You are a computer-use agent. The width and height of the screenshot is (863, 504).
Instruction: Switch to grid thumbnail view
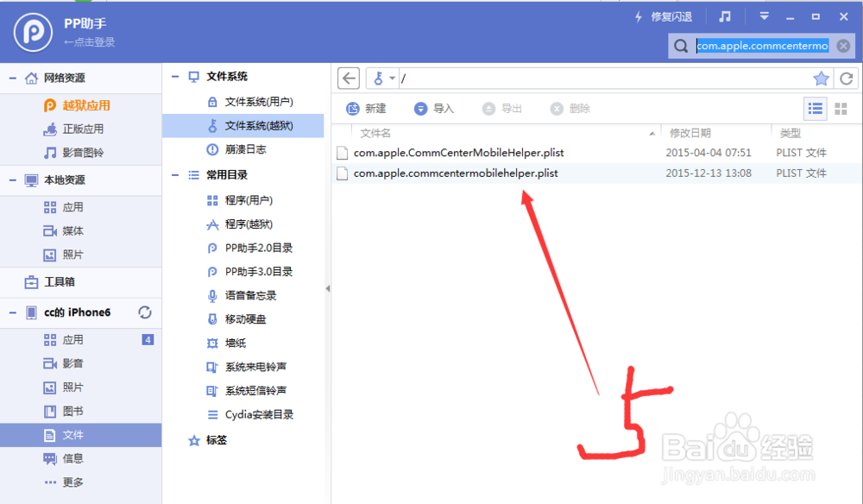[x=841, y=109]
